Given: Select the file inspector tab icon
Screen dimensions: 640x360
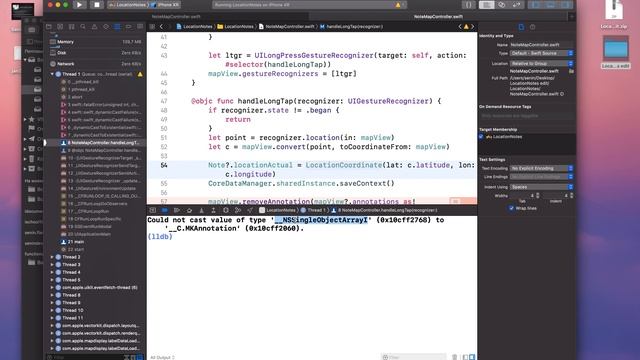Looking at the screenshot, I should coord(521,27).
